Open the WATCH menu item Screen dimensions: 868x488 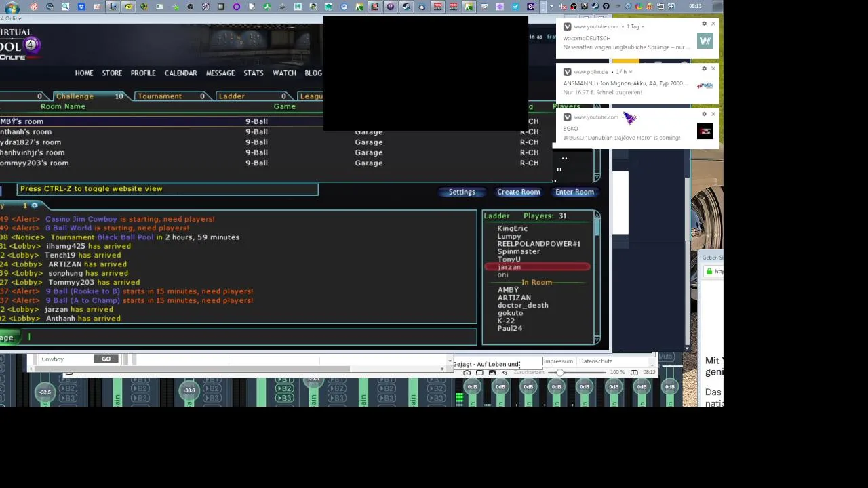click(284, 73)
